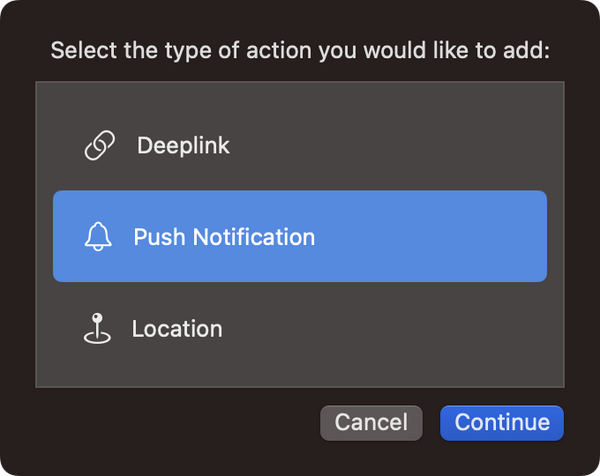Click blank space right of Location label

point(400,329)
